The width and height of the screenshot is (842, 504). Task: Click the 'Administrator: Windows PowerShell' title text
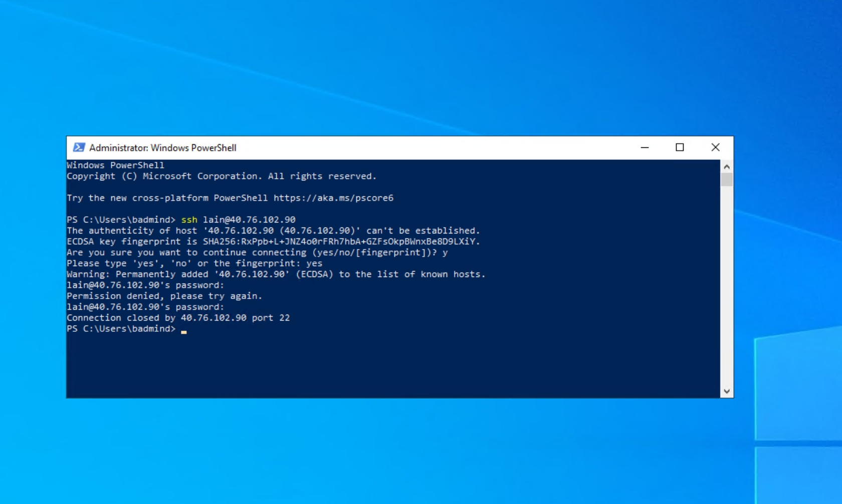pos(163,148)
